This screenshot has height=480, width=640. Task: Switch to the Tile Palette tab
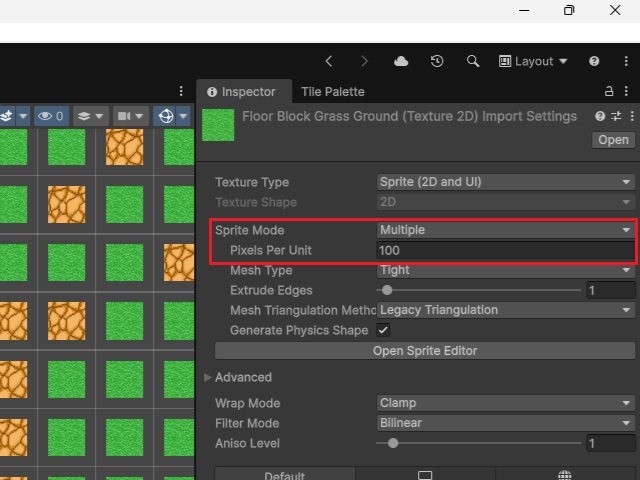pos(333,92)
